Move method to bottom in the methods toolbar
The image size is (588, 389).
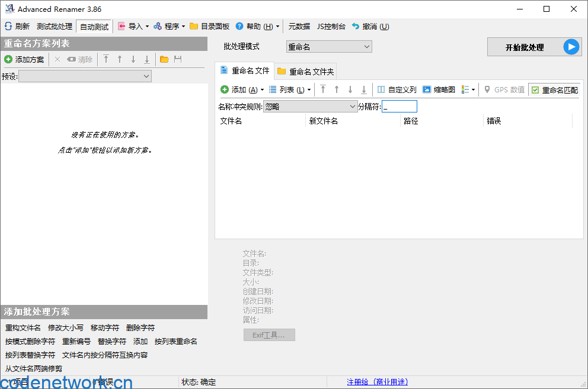pos(147,59)
